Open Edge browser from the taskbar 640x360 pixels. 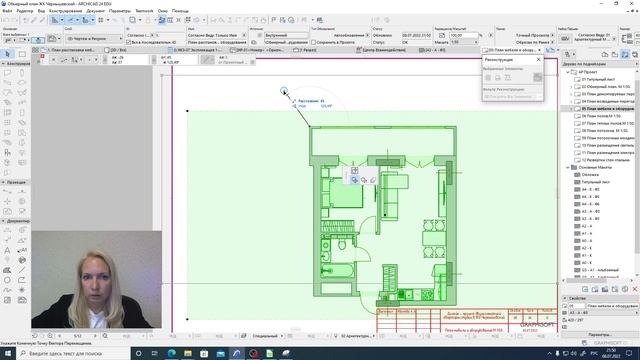(171, 353)
